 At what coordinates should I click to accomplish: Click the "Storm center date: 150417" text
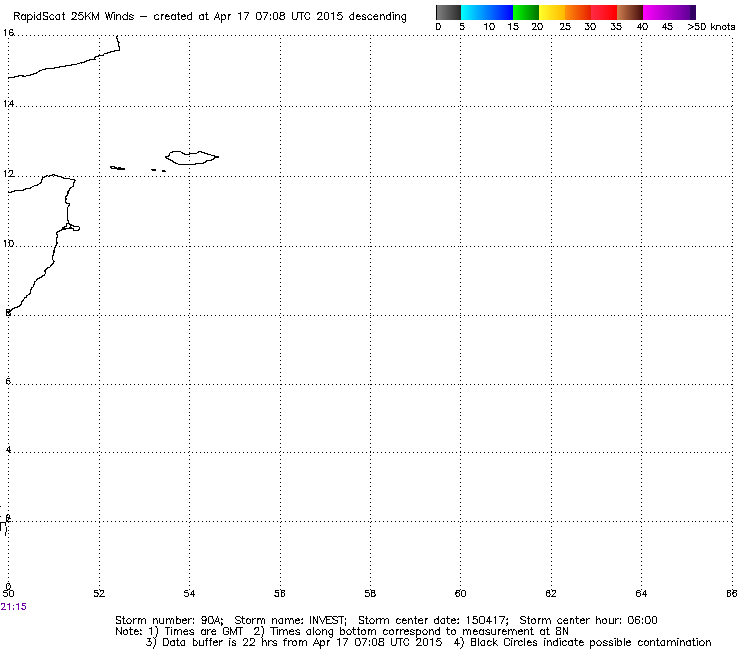pos(433,620)
